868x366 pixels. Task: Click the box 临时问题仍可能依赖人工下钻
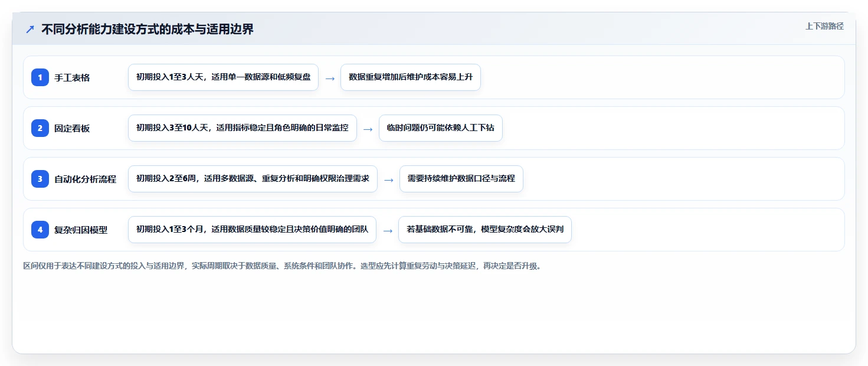coord(440,128)
